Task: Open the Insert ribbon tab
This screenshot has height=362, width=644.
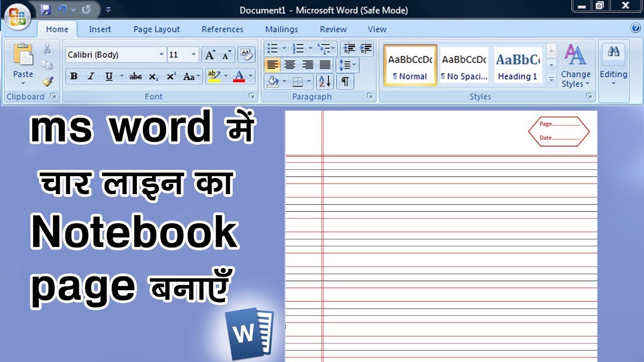Action: tap(100, 29)
